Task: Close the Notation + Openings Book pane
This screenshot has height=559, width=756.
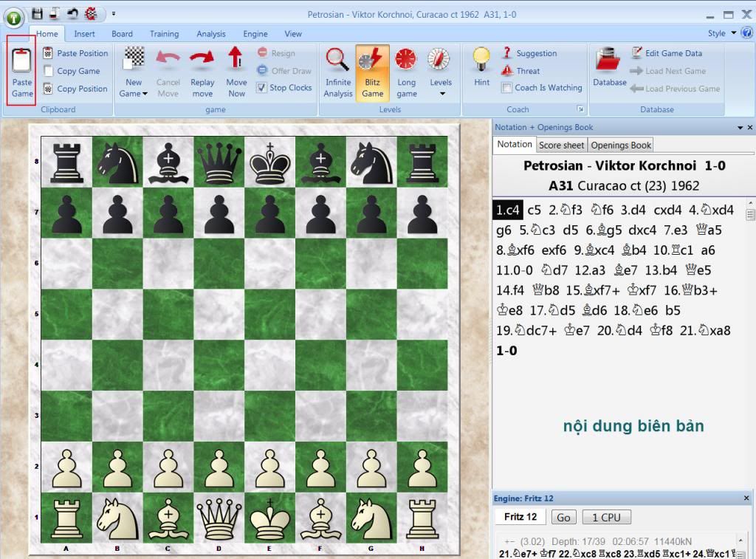Action: [x=750, y=127]
